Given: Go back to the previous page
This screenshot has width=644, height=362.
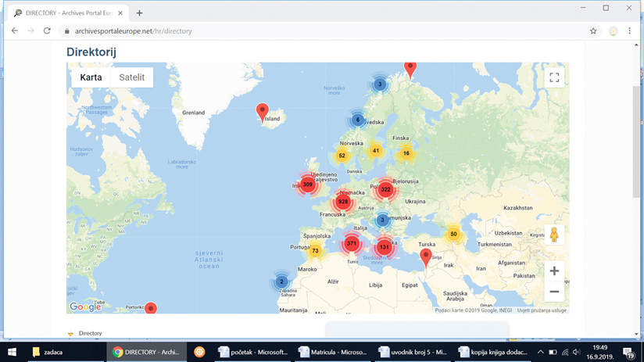Looking at the screenshot, I should 15,30.
